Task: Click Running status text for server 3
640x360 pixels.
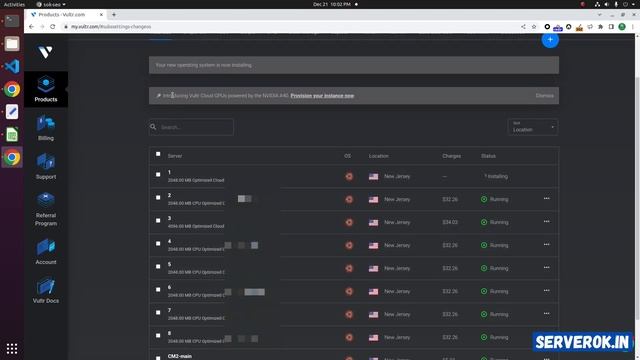Action: click(x=499, y=222)
